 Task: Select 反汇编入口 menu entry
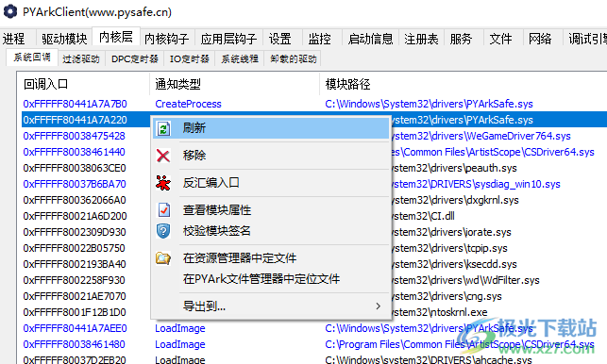[271, 183]
